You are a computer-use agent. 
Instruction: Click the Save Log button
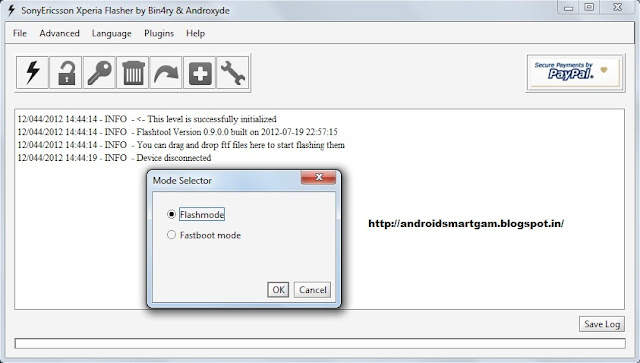tap(602, 324)
